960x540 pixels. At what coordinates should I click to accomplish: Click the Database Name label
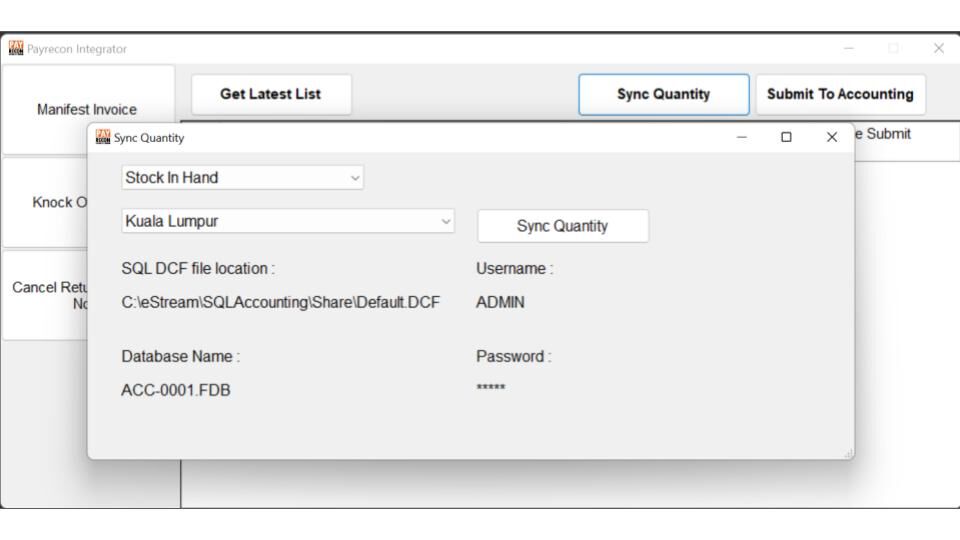point(181,356)
